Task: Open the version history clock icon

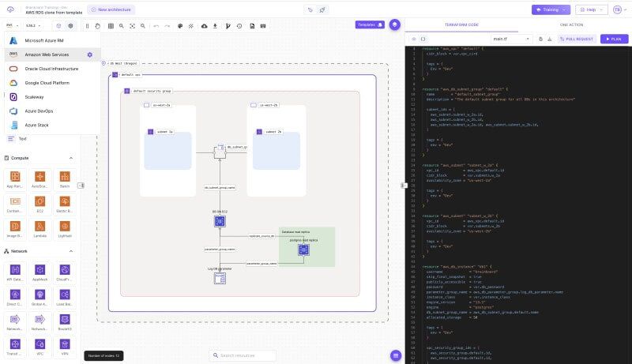Action: coord(239,26)
